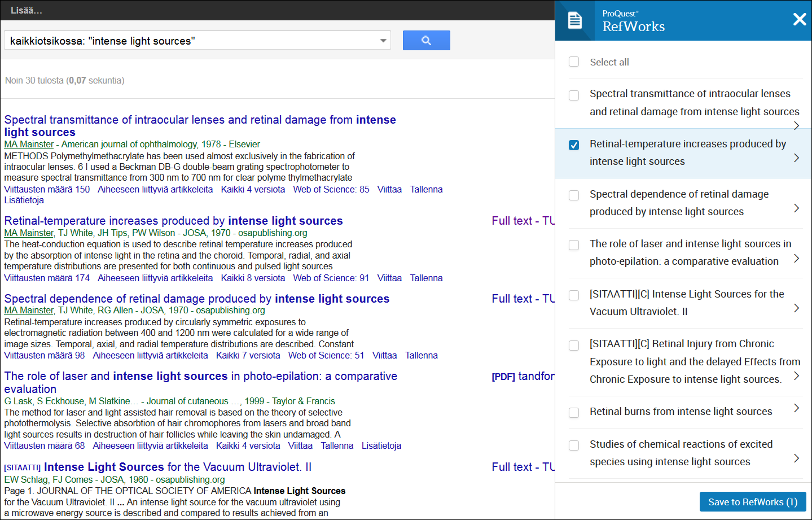Open 'Intense Light Sources for the Vacuum Ultraviolet' title

point(178,467)
